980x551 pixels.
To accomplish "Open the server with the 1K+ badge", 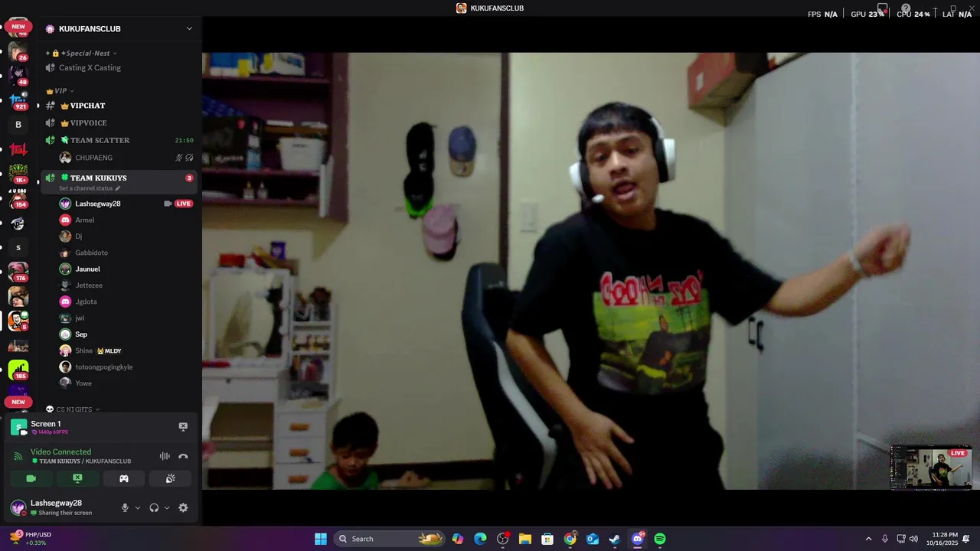I will coord(18,174).
